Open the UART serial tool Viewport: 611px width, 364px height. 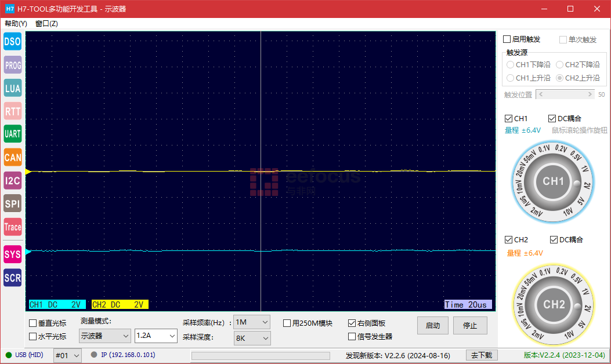[12, 134]
